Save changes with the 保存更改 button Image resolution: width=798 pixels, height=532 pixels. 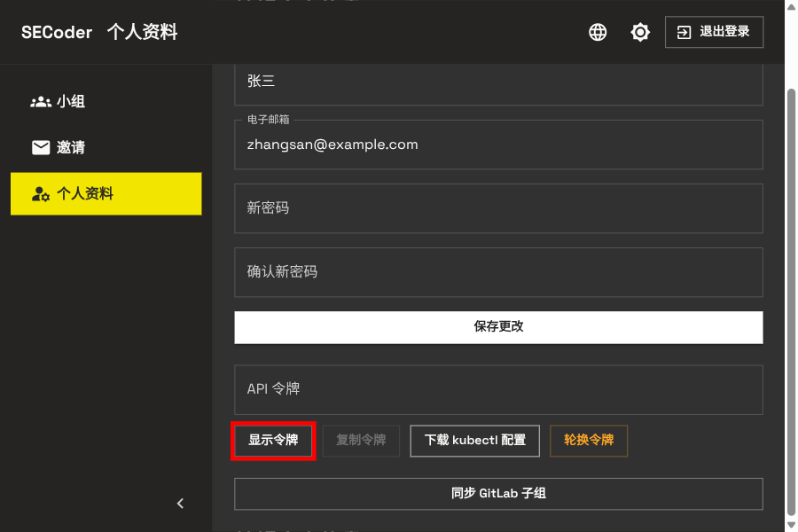pos(498,327)
